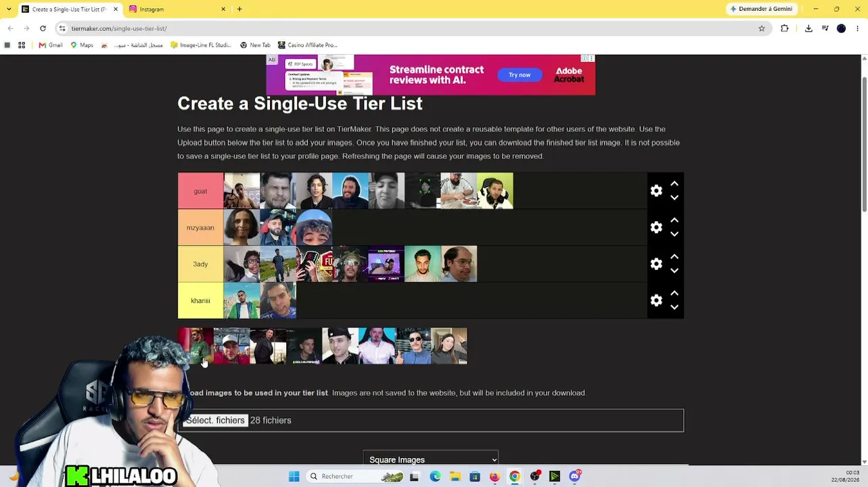Reload the TierMaker page
The height and width of the screenshot is (487, 868).
tap(43, 28)
